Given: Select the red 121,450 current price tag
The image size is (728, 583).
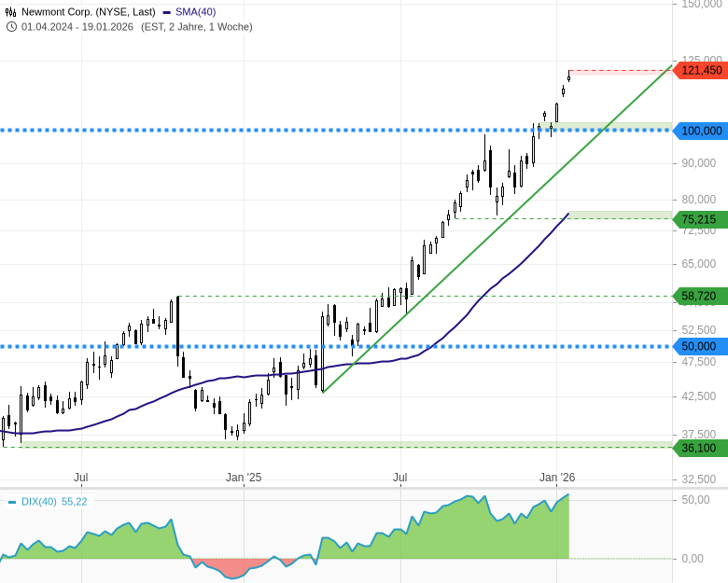Looking at the screenshot, I should [700, 70].
